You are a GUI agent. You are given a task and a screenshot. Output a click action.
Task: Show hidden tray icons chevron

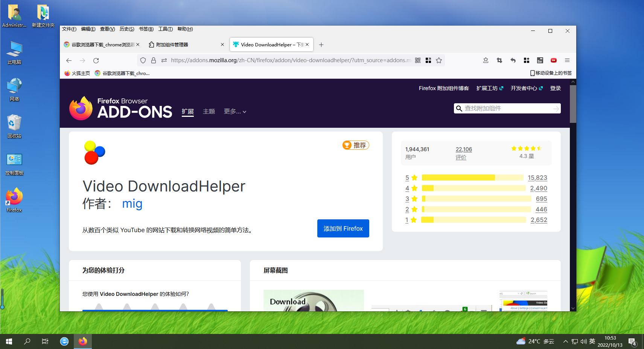point(565,341)
